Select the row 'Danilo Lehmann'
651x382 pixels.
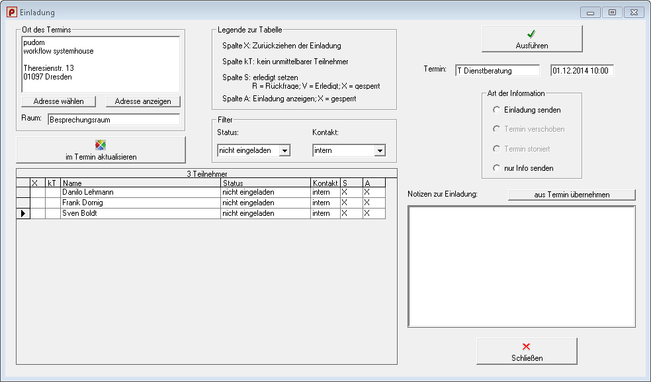coord(201,192)
